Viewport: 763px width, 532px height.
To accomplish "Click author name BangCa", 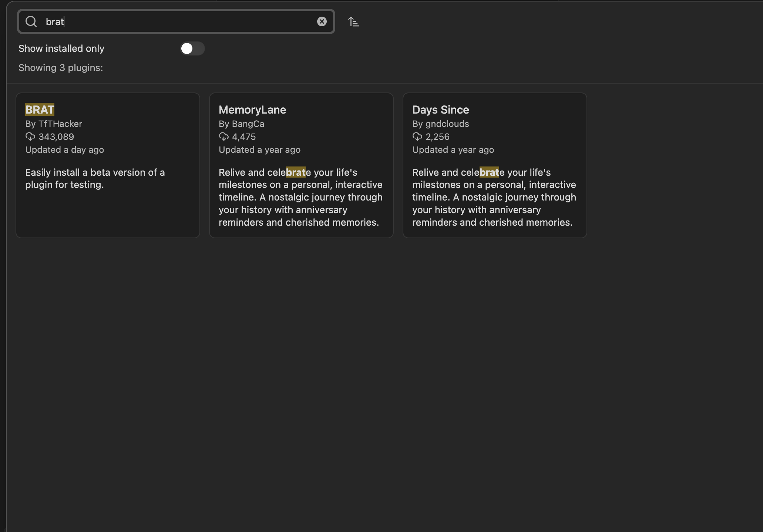I will (x=248, y=124).
